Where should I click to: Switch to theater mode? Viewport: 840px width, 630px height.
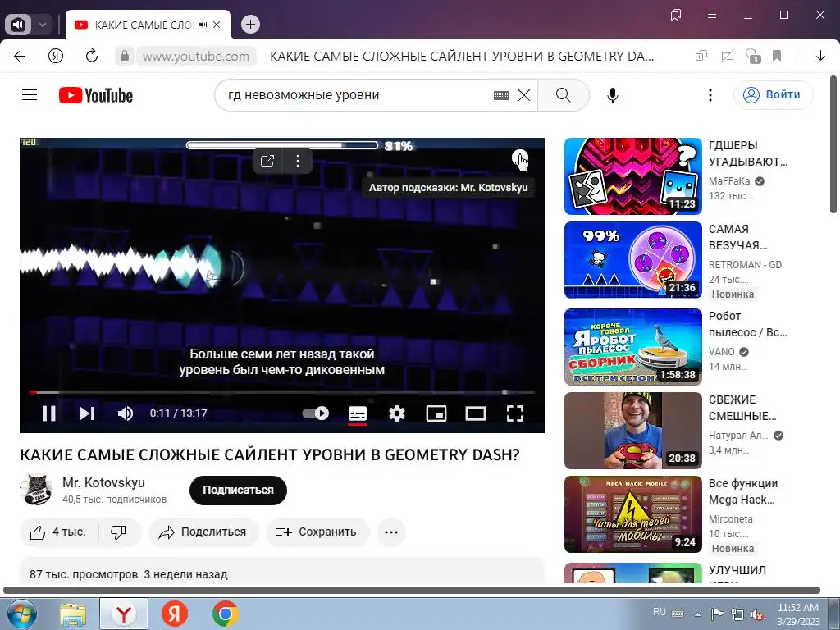[476, 413]
